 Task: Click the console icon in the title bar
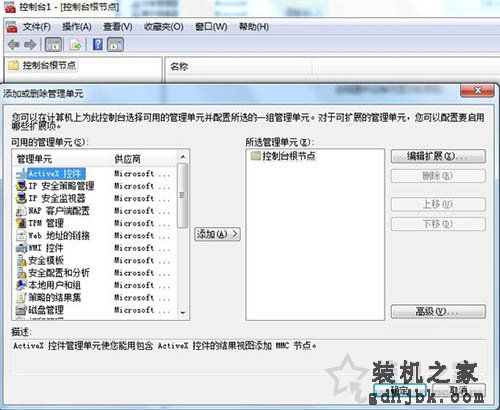10,7
